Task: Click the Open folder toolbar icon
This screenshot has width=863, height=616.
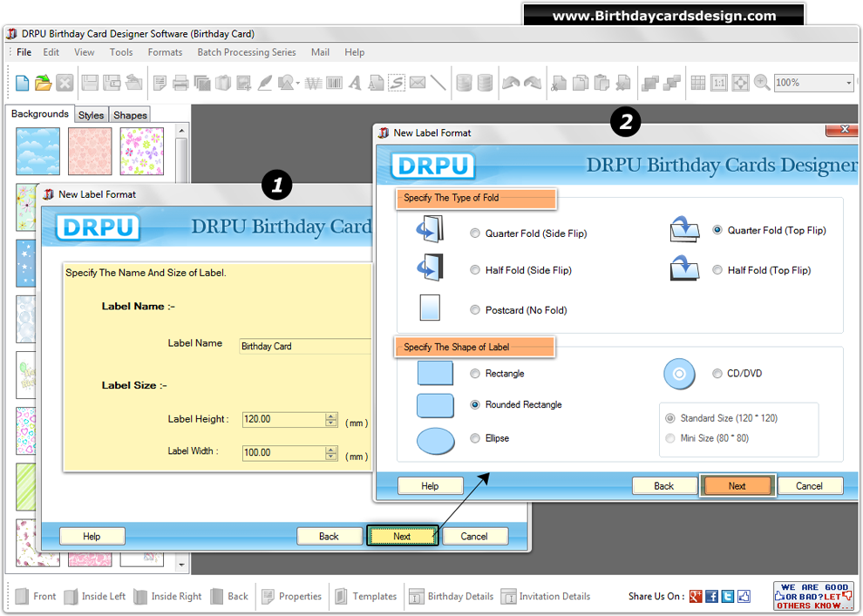Action: point(43,83)
